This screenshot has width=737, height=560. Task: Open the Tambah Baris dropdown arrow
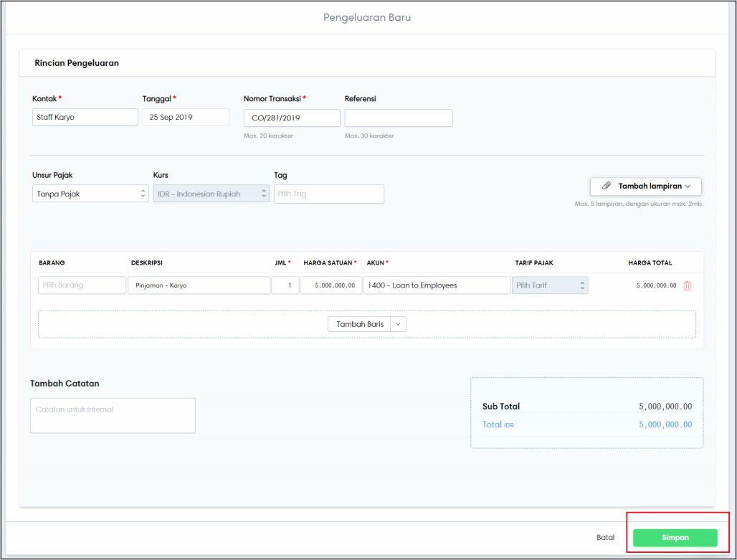pos(398,324)
